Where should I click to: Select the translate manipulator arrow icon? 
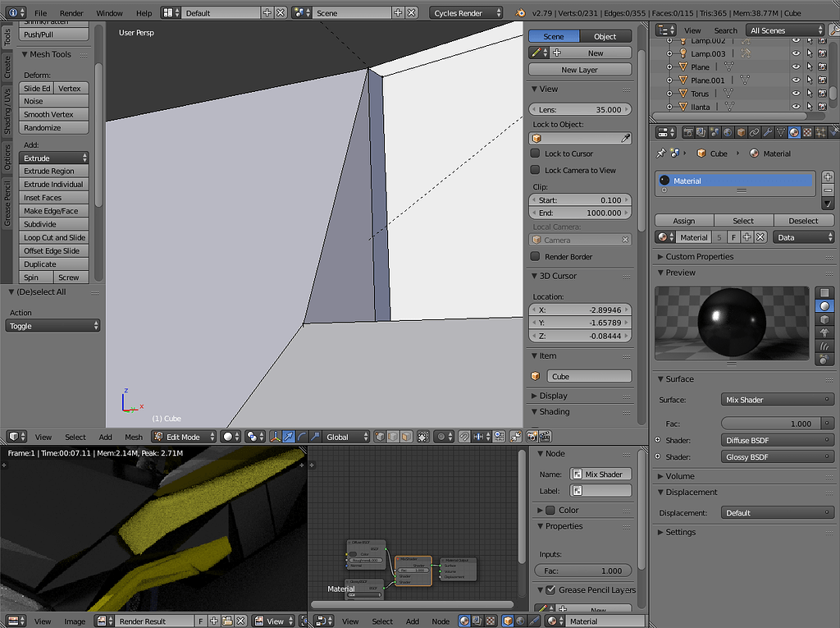click(x=288, y=437)
